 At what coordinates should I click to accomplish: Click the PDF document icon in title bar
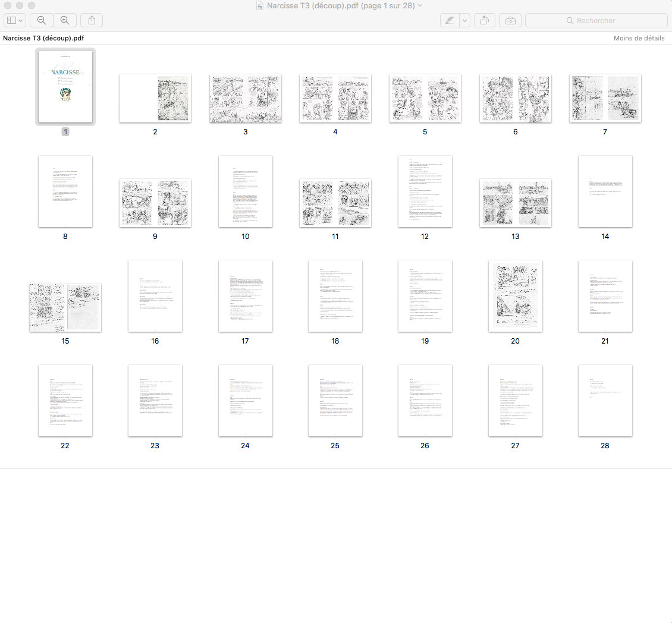coord(260,5)
